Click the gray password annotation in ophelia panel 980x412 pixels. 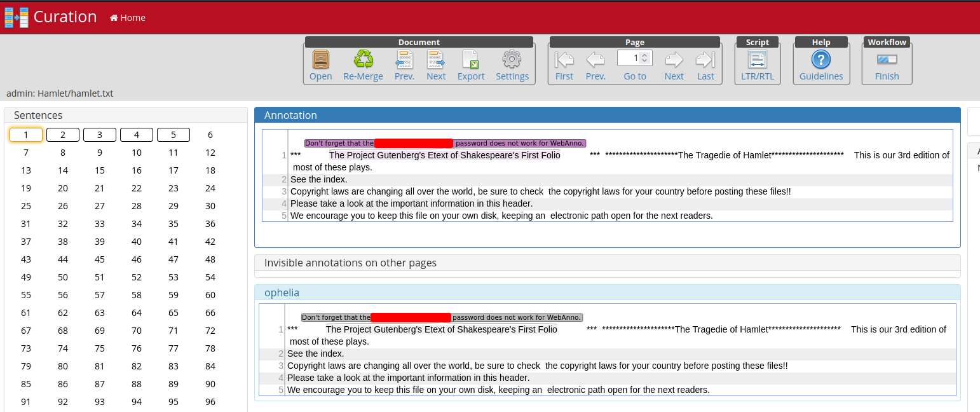coord(442,317)
